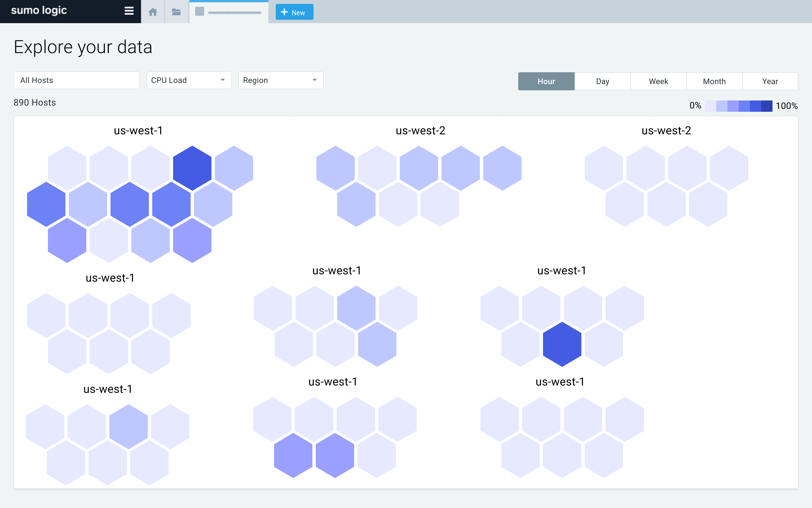This screenshot has width=812, height=508.
Task: Select the Month time range
Action: pyautogui.click(x=714, y=81)
